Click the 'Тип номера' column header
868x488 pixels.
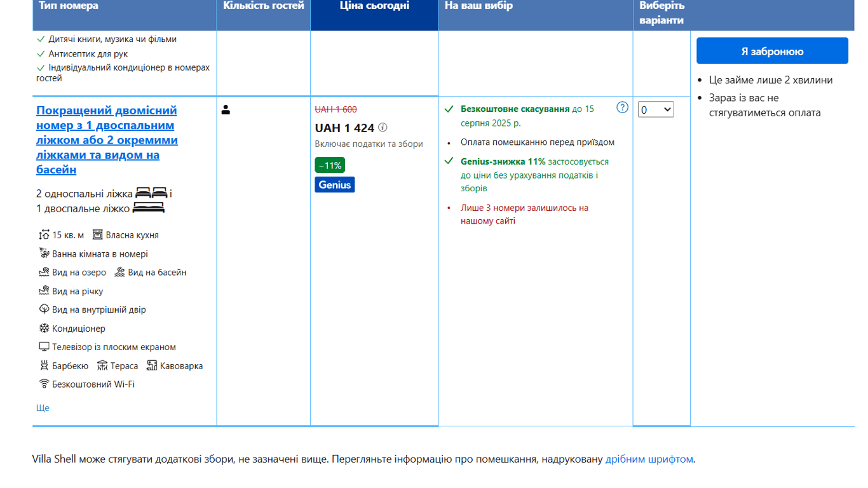(x=69, y=6)
